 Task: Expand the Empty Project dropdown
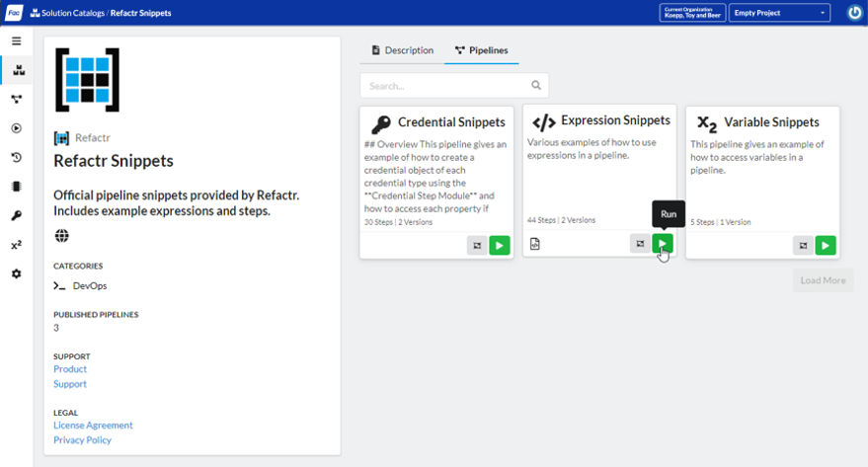(779, 13)
